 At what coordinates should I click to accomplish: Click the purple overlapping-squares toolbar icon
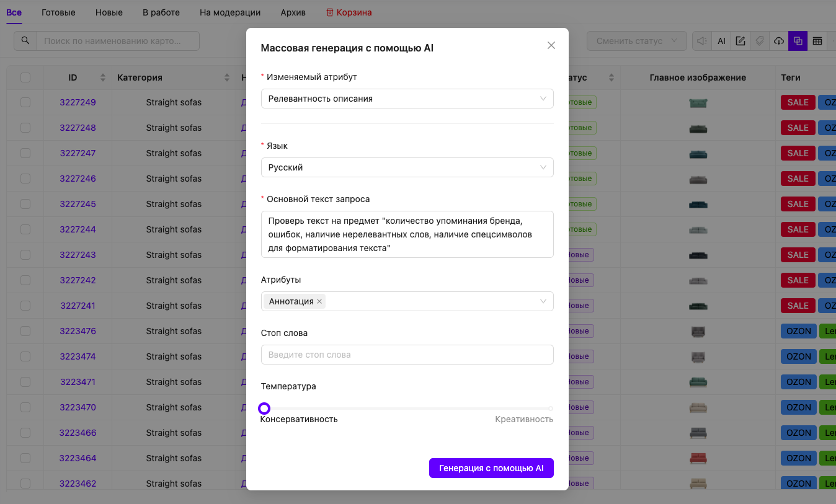pos(798,41)
